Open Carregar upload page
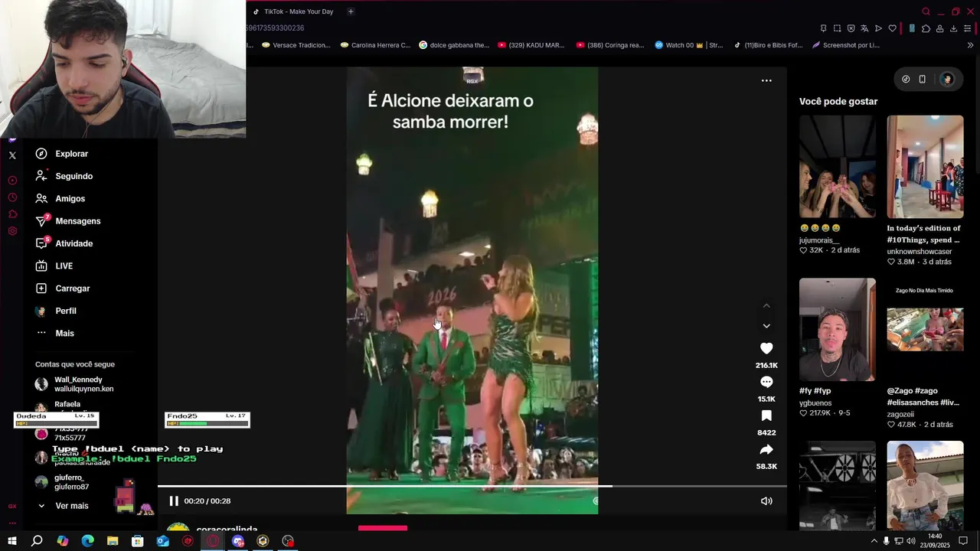The height and width of the screenshot is (551, 980). [62, 289]
